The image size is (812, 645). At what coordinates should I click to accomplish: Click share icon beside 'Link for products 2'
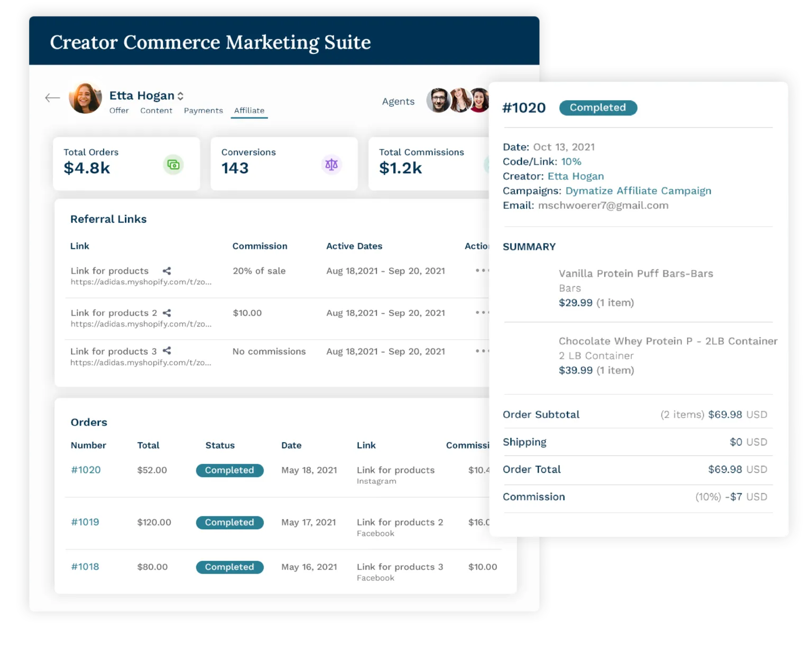pyautogui.click(x=167, y=313)
